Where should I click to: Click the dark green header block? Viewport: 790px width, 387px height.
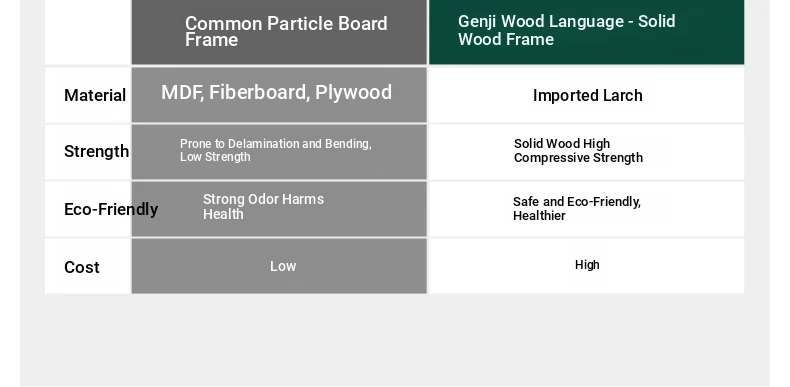(x=586, y=32)
